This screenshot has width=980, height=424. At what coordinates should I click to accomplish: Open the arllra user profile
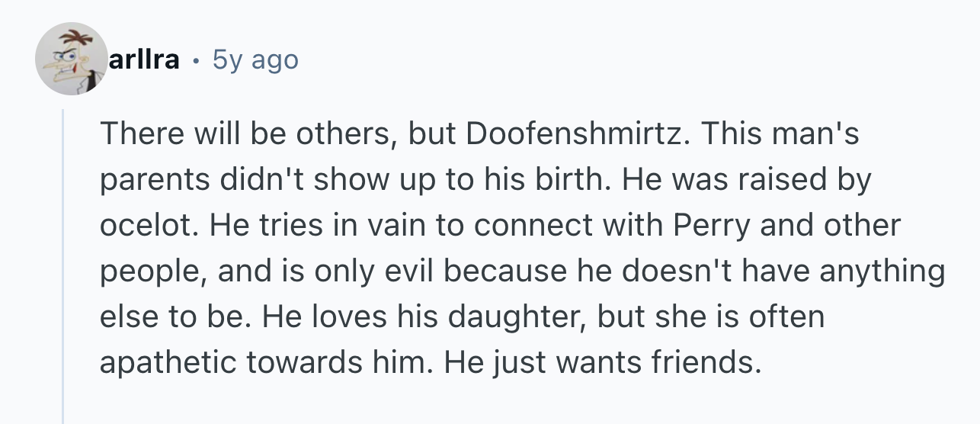coord(145,59)
